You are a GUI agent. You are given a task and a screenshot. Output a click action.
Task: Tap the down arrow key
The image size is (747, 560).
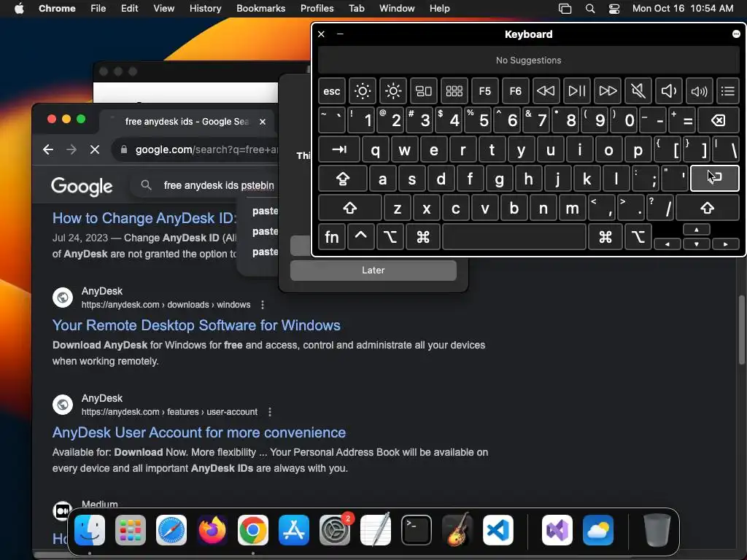tap(697, 244)
